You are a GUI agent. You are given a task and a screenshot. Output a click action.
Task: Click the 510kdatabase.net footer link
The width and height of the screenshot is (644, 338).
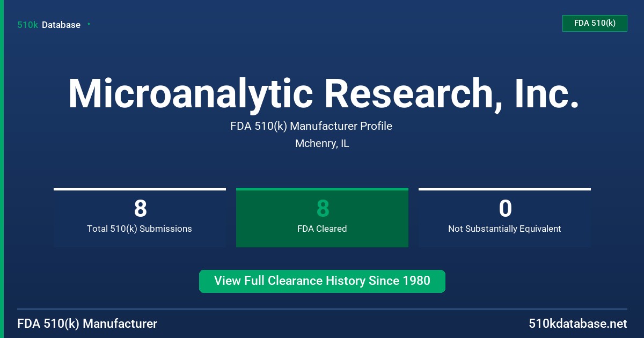(x=577, y=324)
